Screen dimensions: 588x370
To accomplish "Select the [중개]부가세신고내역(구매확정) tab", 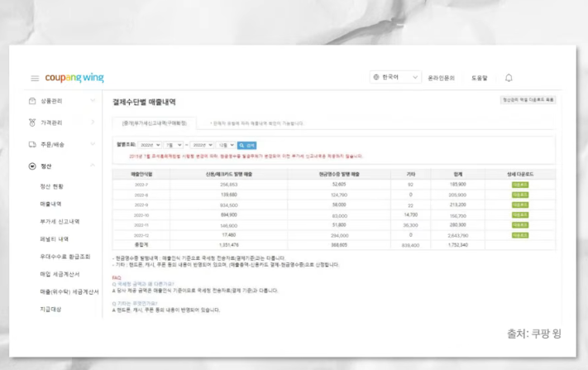I will coord(154,123).
